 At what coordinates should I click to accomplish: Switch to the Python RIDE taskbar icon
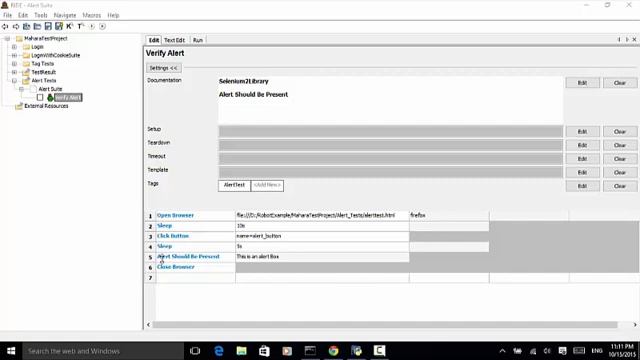[356, 351]
